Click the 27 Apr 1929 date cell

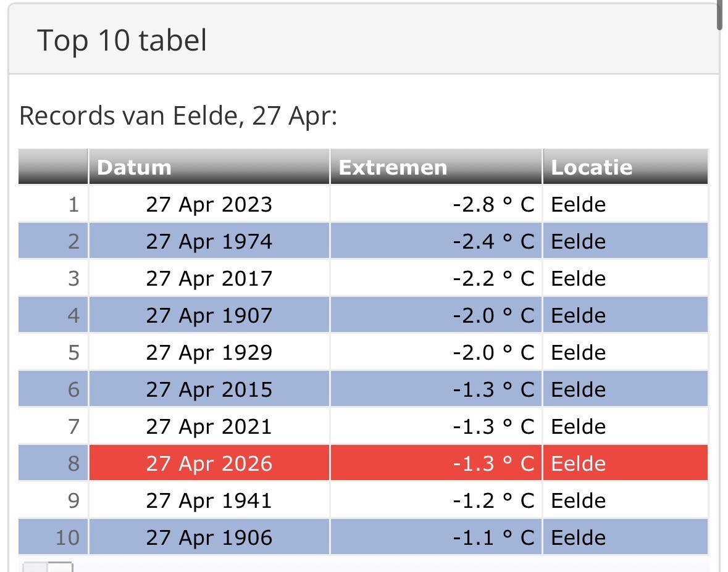tap(209, 352)
